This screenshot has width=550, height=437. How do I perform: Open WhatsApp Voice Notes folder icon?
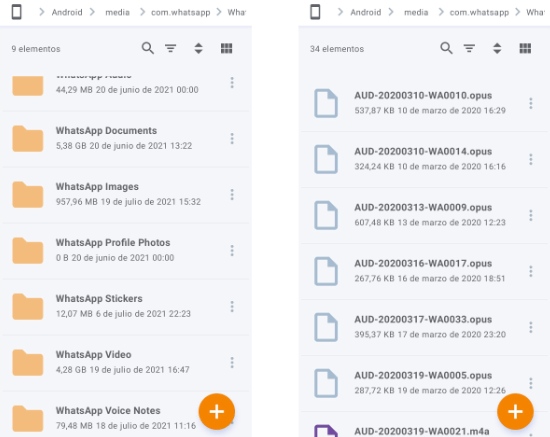coord(28,418)
